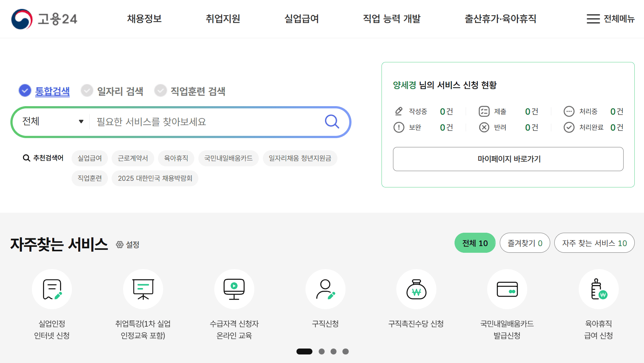The height and width of the screenshot is (363, 644).
Task: Click the 마이페이지 바로가기 button
Action: pos(508,159)
